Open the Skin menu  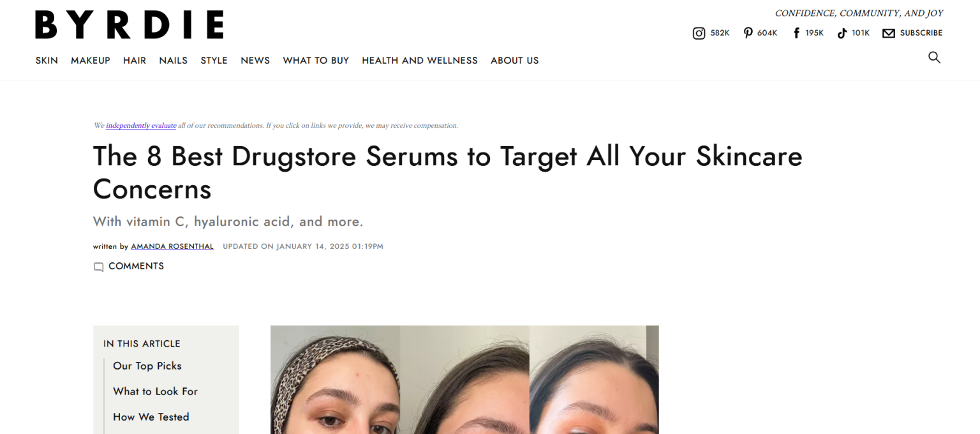[47, 61]
